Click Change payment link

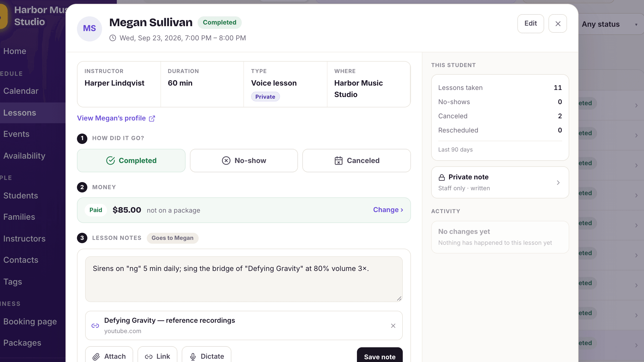point(388,210)
